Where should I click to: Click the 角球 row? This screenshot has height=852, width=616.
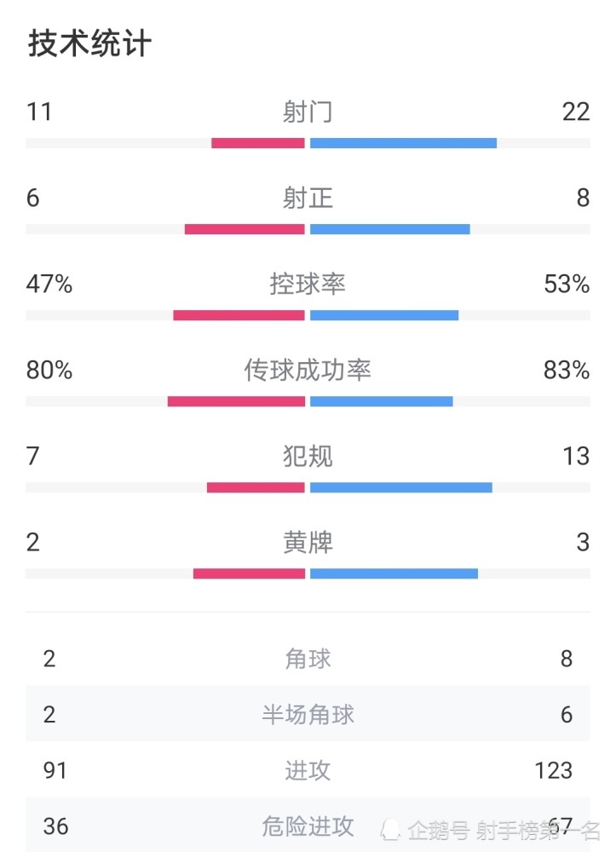[x=308, y=659]
